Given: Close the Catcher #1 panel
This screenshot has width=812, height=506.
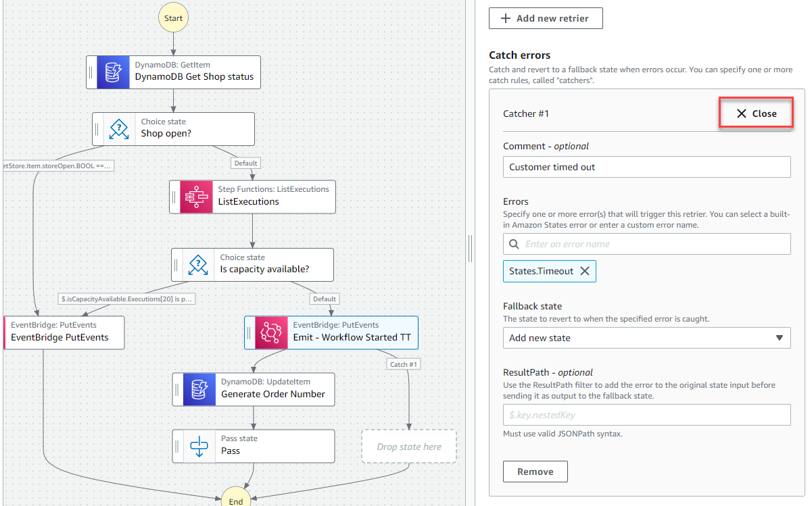Looking at the screenshot, I should point(756,113).
